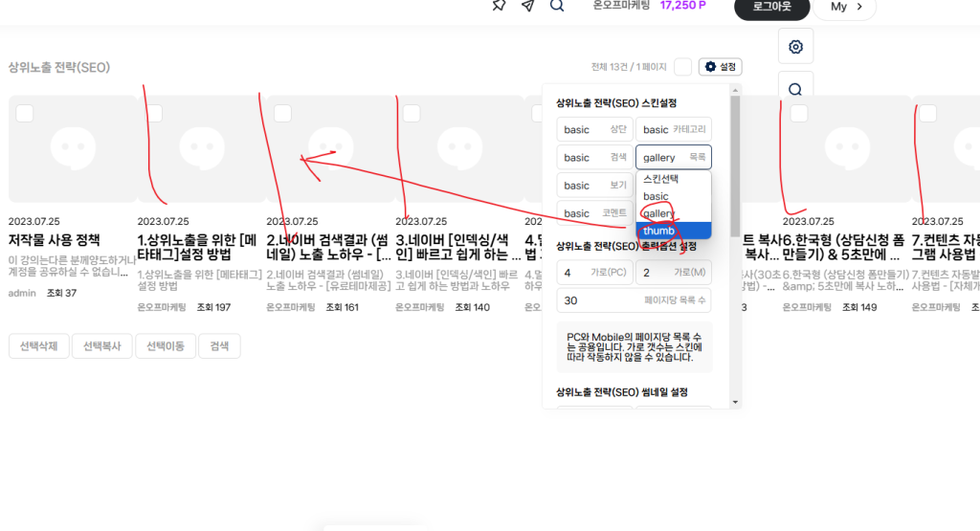Click the 선택삭제 button
Screen dimensions: 980x531
click(38, 346)
